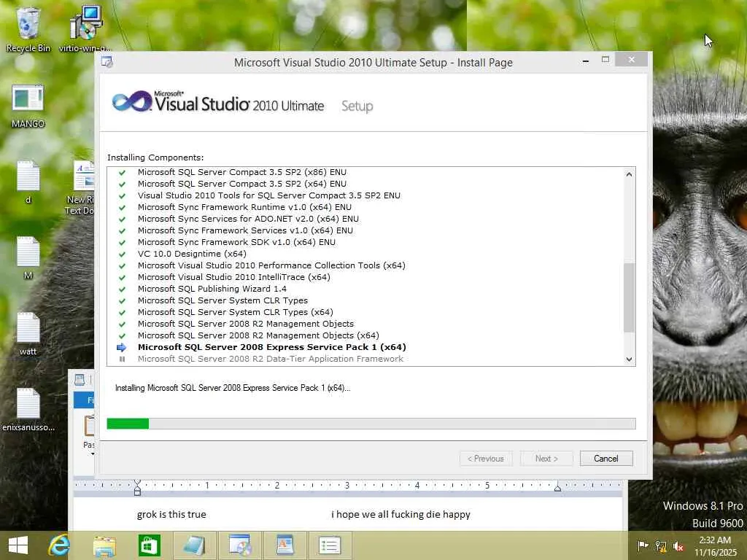Click the setup window title bar icon
The width and height of the screenshot is (747, 560).
107,62
